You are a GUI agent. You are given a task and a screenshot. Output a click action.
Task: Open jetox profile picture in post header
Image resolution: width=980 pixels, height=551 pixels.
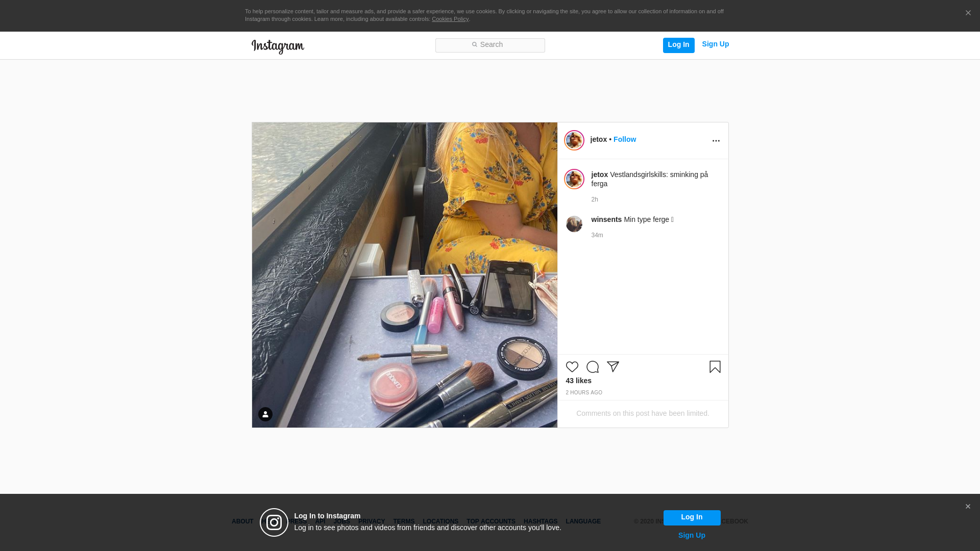(x=574, y=140)
